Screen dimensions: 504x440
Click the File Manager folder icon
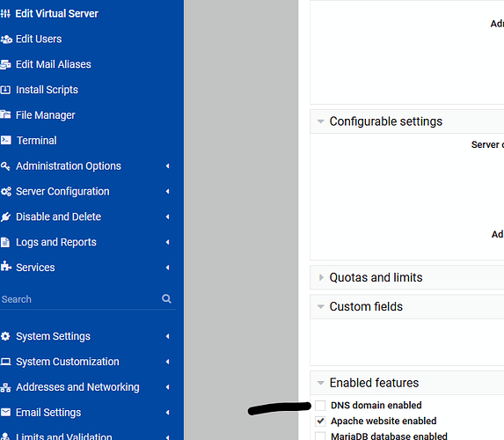tap(6, 114)
